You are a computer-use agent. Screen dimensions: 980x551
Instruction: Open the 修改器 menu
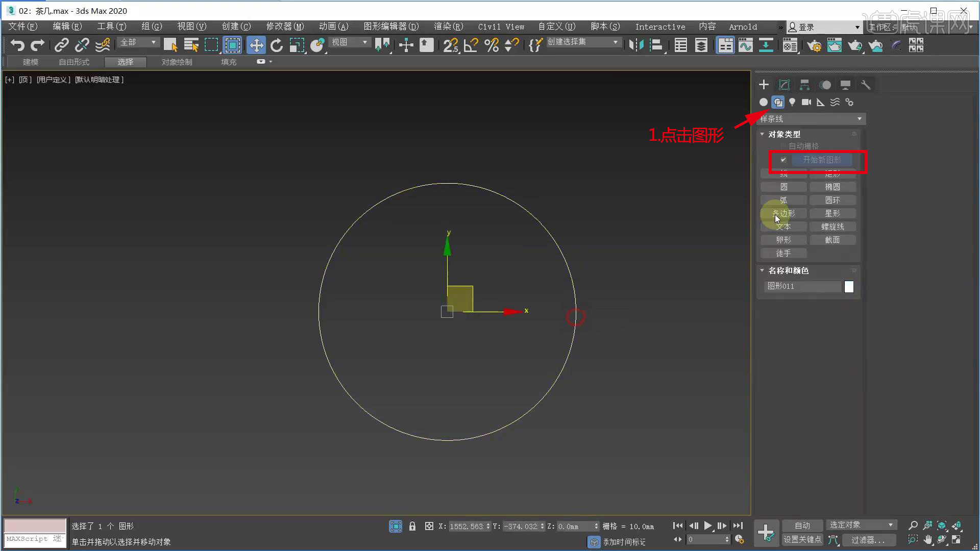pyautogui.click(x=285, y=27)
